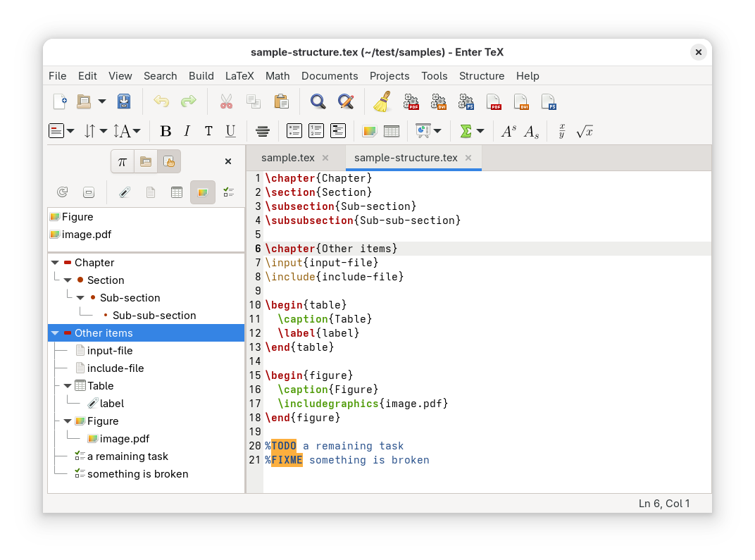This screenshot has width=755, height=560.
Task: Click the Save document icon
Action: 124,102
